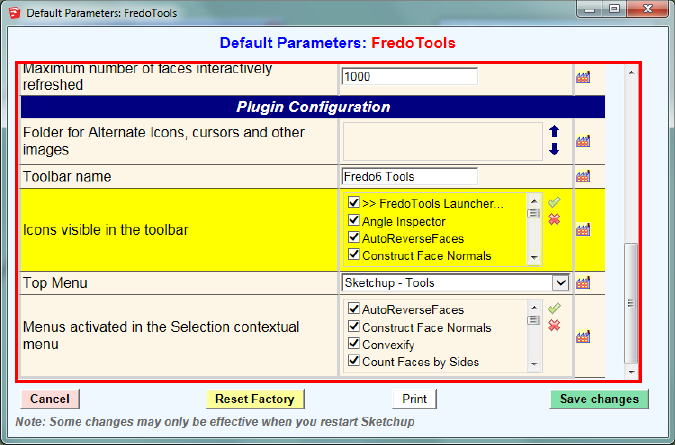Click main panel scrollbar up arrow
Screen dimensions: 675x445
(x=631, y=73)
